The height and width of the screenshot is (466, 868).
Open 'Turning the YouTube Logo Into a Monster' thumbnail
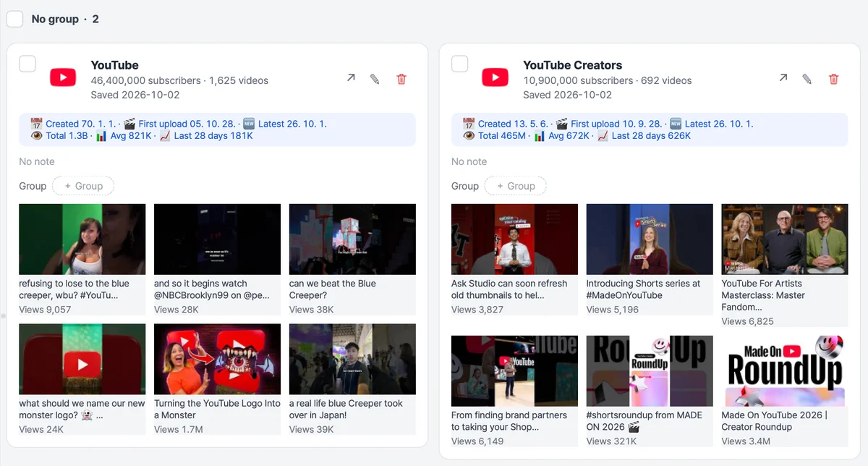click(x=218, y=359)
